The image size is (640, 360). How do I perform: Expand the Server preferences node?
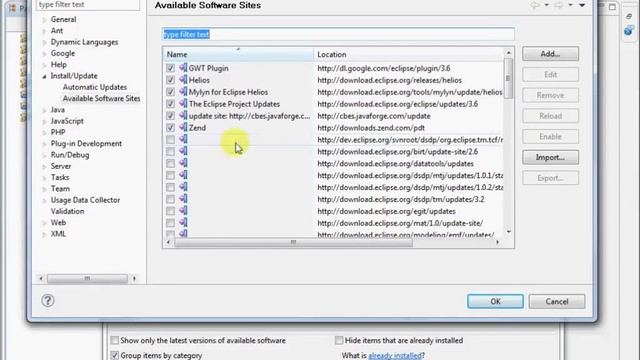(x=44, y=167)
